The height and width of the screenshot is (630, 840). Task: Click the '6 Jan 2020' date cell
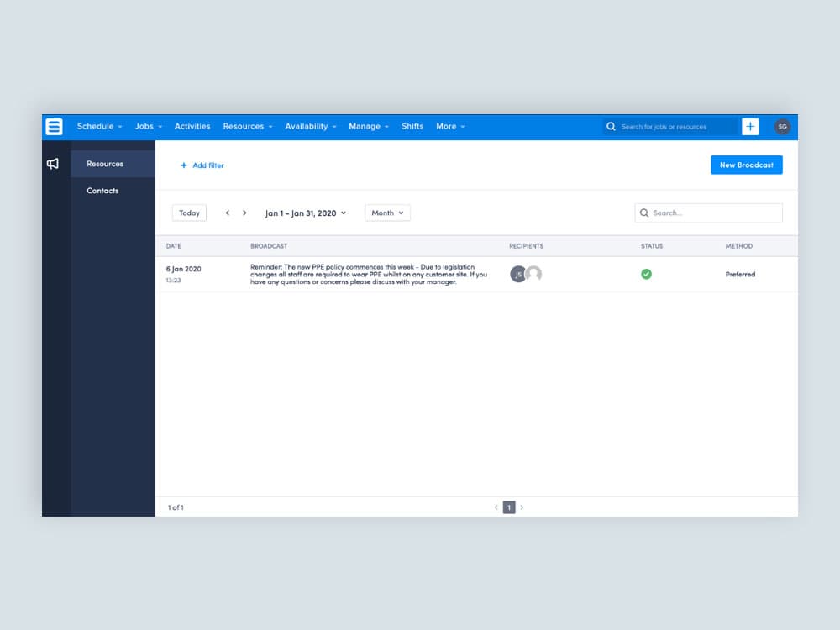[183, 269]
